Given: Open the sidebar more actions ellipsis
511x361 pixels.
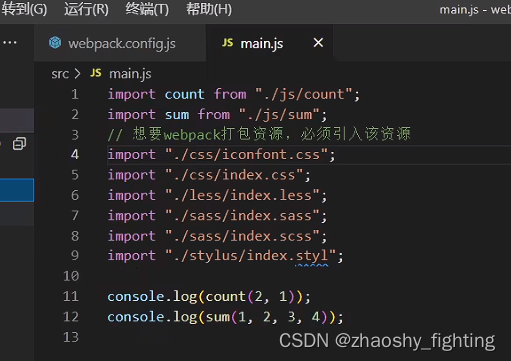Looking at the screenshot, I should 10,43.
